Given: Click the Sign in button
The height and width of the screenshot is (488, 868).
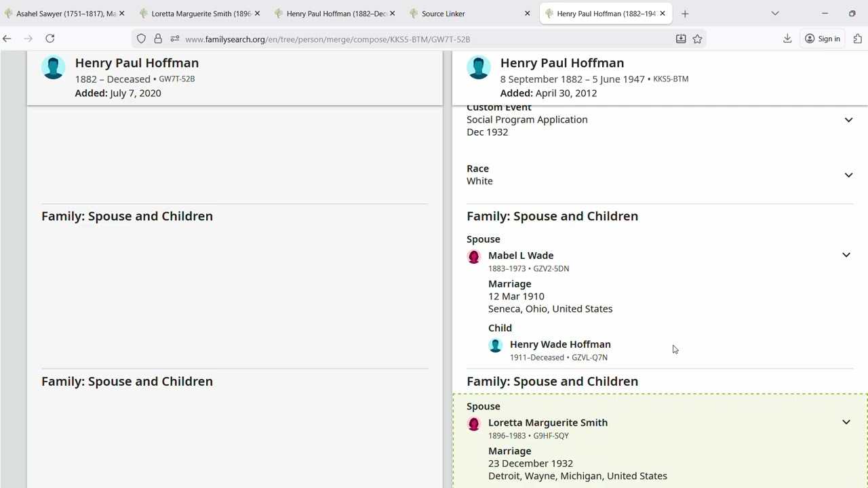Looking at the screenshot, I should point(822,39).
